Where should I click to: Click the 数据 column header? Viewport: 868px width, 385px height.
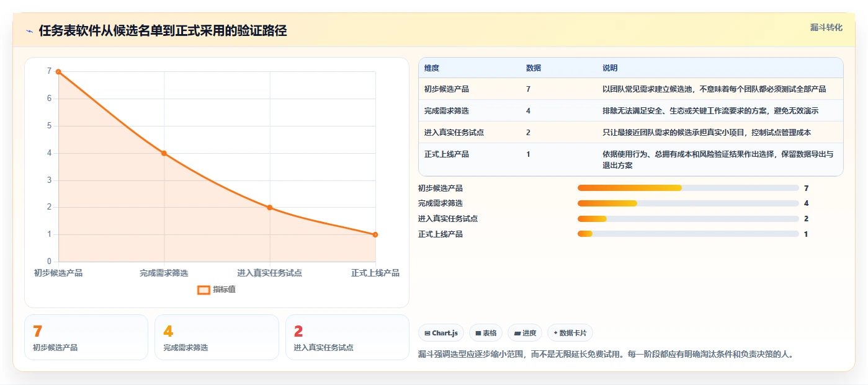pos(534,68)
